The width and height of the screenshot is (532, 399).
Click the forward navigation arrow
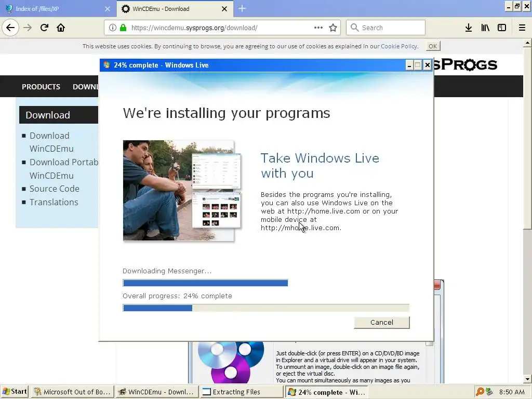(28, 28)
